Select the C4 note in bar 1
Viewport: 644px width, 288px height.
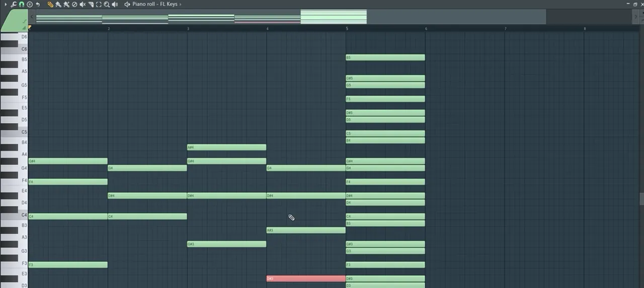pos(68,217)
